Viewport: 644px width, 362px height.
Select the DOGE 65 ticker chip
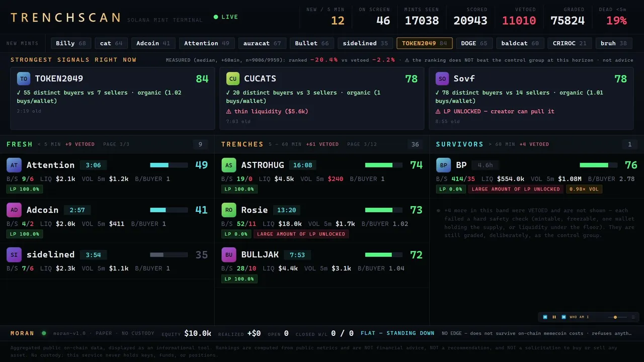point(474,43)
